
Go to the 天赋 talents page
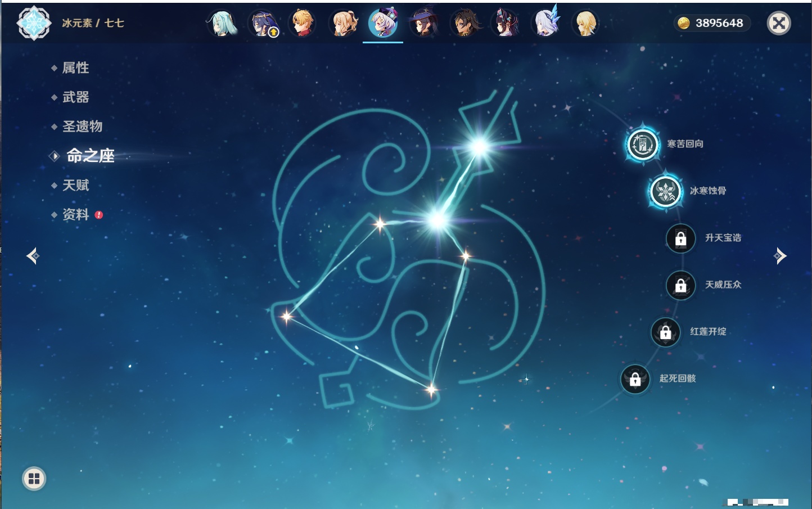click(x=75, y=185)
